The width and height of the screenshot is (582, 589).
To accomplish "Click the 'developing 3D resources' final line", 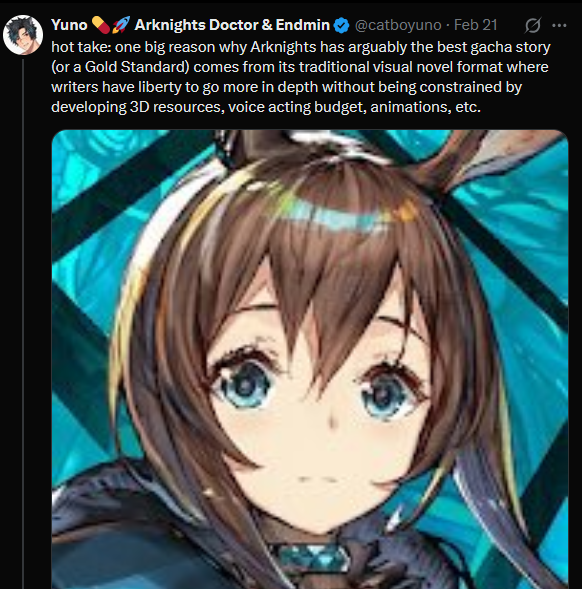I will pyautogui.click(x=266, y=107).
